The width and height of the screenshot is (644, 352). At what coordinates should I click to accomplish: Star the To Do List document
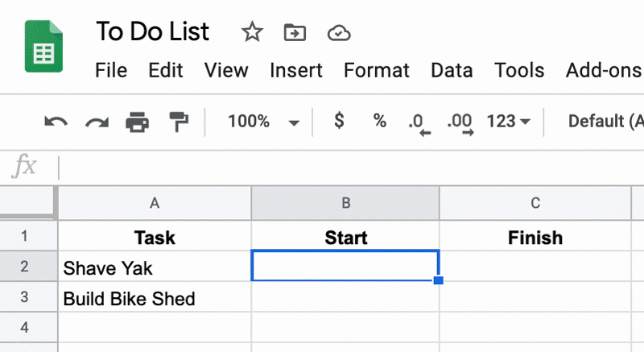[x=252, y=32]
